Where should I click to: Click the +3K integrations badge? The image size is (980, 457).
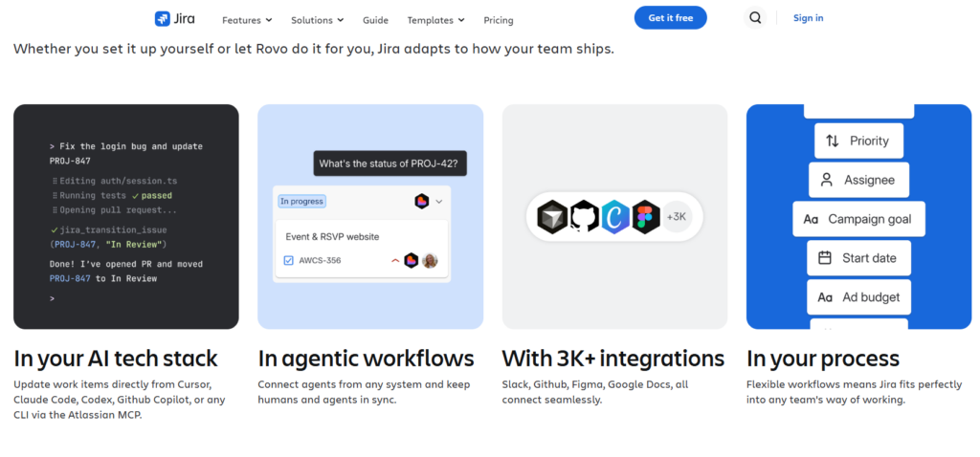(x=677, y=217)
